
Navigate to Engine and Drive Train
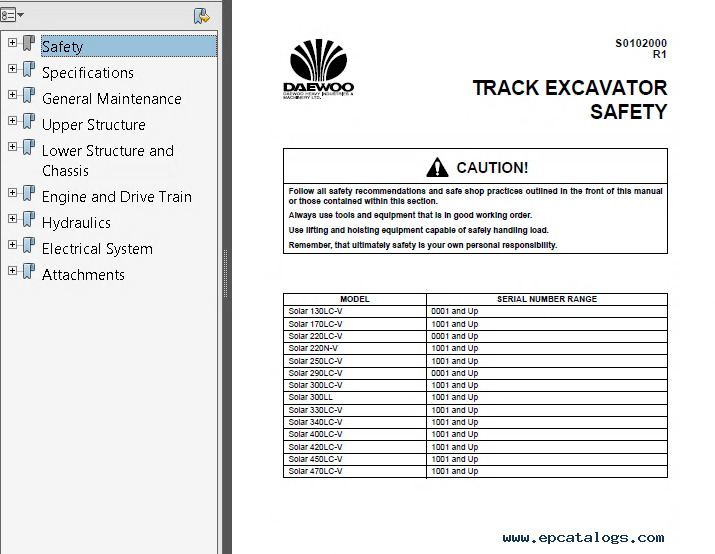point(117,197)
